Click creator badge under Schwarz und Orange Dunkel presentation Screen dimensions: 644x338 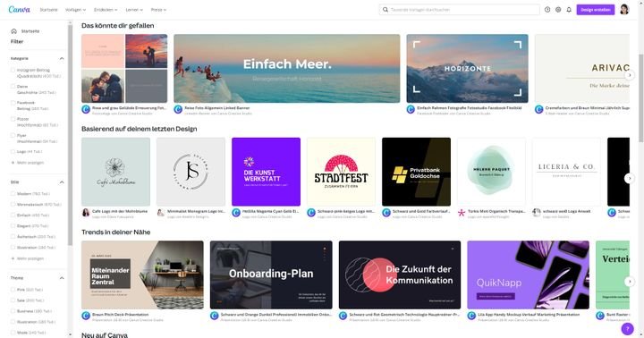pos(214,316)
